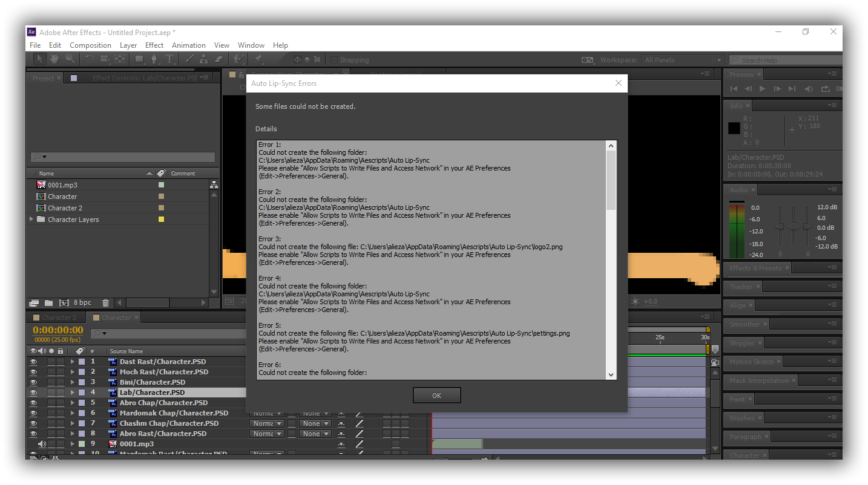Screen dimensions: 868x485
Task: Expand layer 9 0001.mp3 properties
Action: (72, 444)
